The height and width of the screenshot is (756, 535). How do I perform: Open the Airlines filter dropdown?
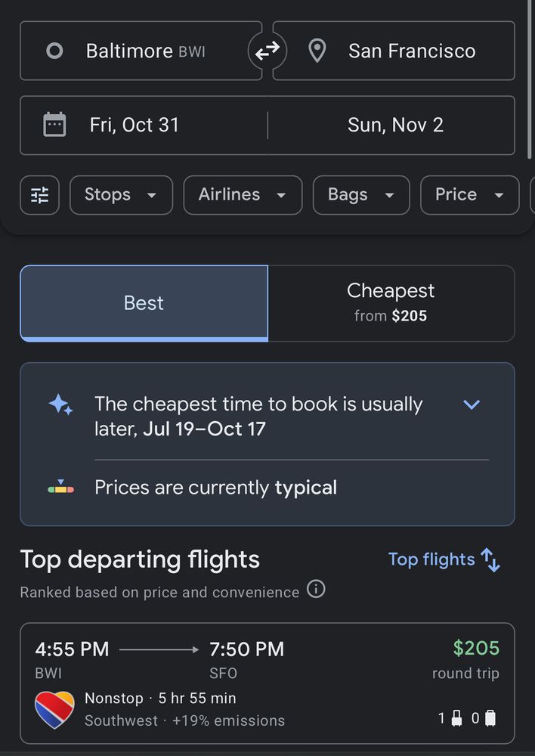pyautogui.click(x=243, y=195)
